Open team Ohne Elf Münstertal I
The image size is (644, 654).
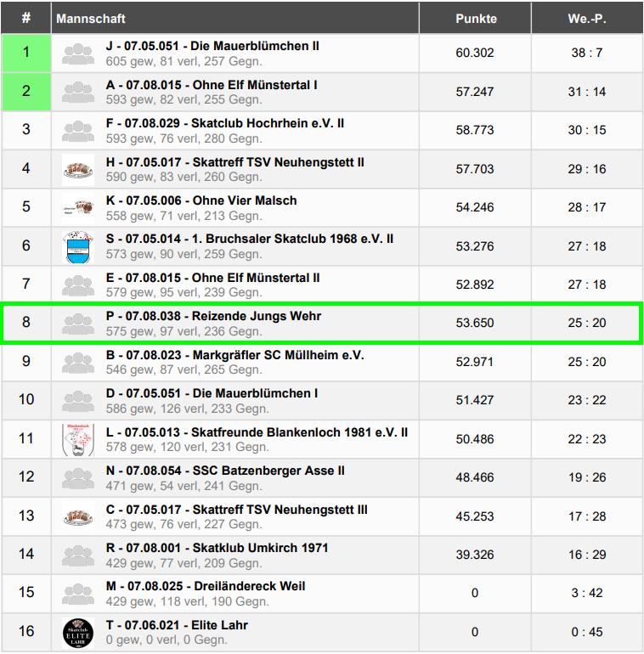pyautogui.click(x=212, y=85)
